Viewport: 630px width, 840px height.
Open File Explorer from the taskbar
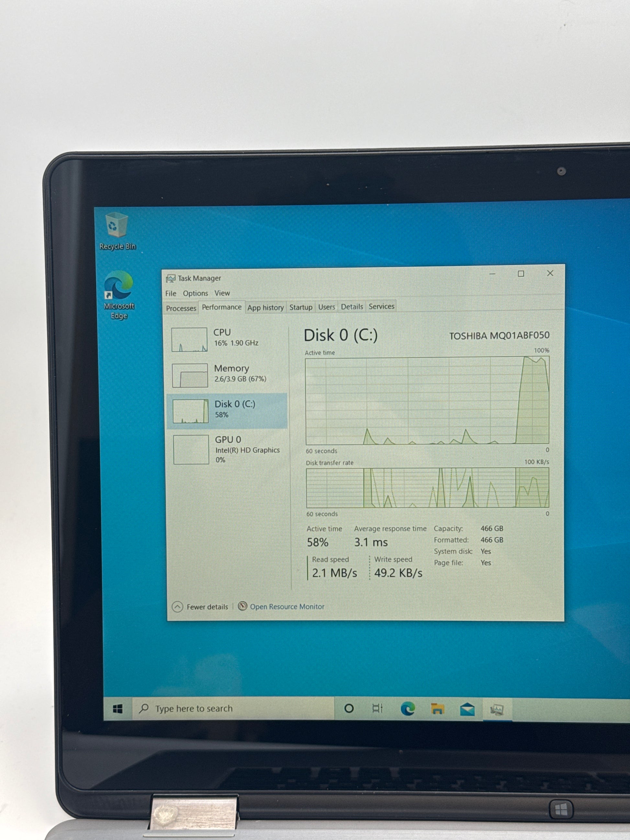tap(437, 709)
